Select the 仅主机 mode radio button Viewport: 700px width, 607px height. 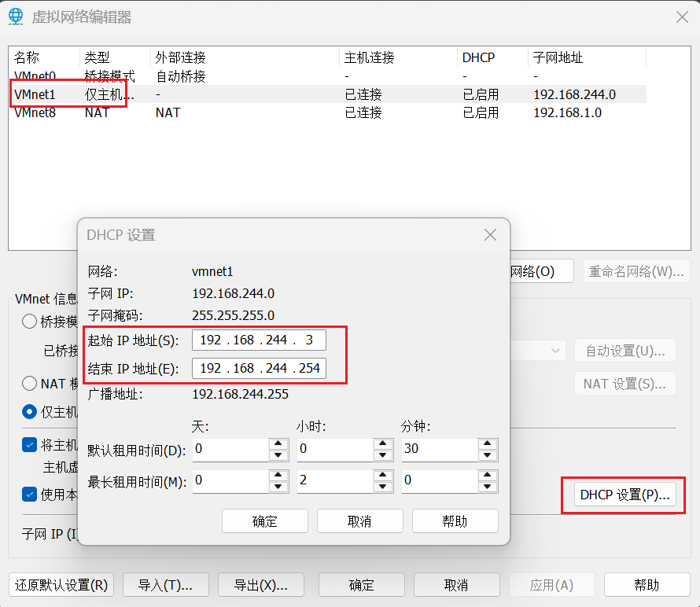(29, 411)
